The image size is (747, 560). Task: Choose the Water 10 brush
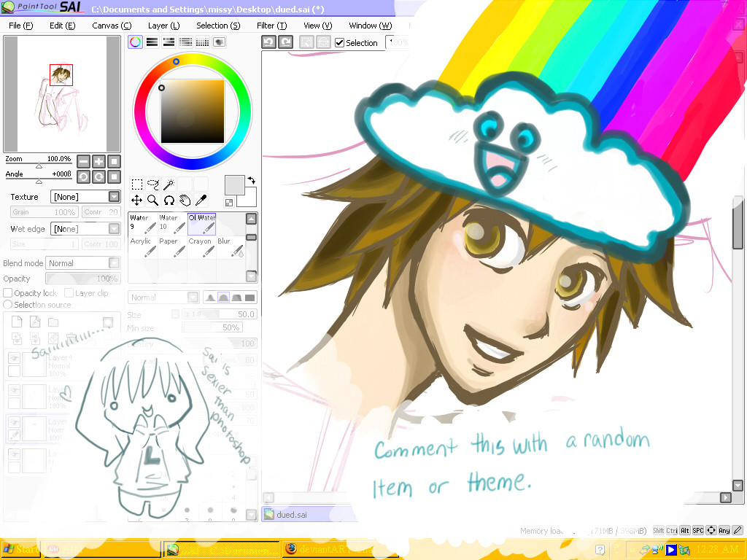pyautogui.click(x=172, y=224)
